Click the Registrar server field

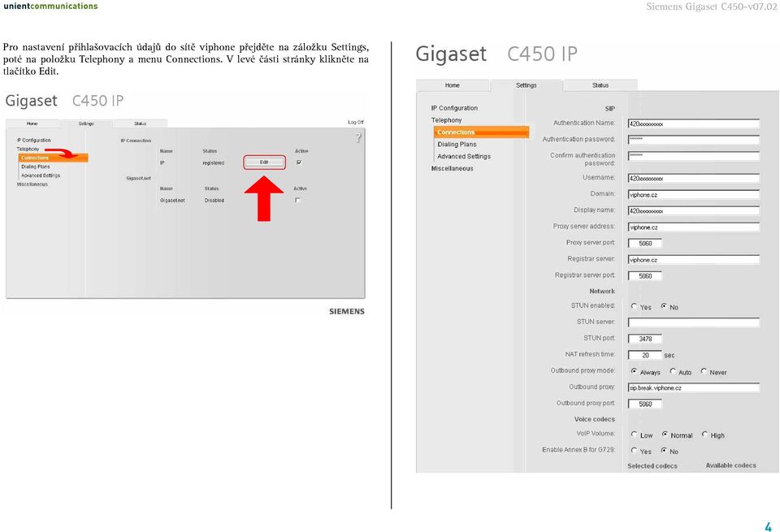click(x=693, y=260)
